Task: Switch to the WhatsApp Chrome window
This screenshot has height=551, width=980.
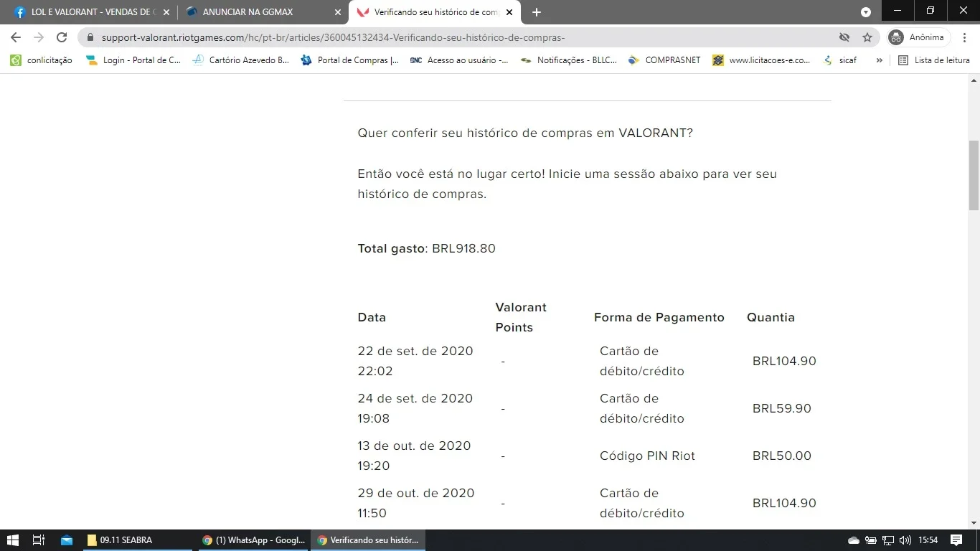Action: pyautogui.click(x=253, y=540)
